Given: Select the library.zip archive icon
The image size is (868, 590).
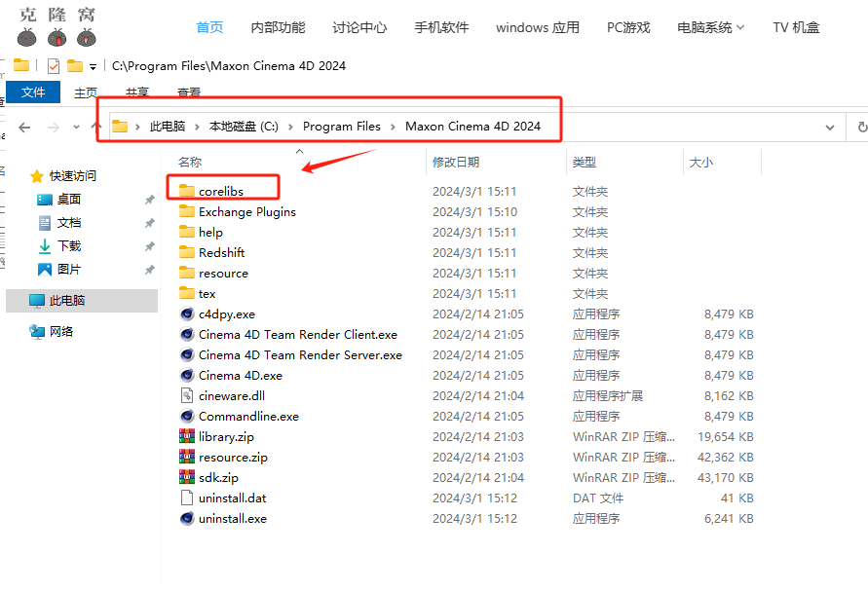Looking at the screenshot, I should tap(187, 437).
